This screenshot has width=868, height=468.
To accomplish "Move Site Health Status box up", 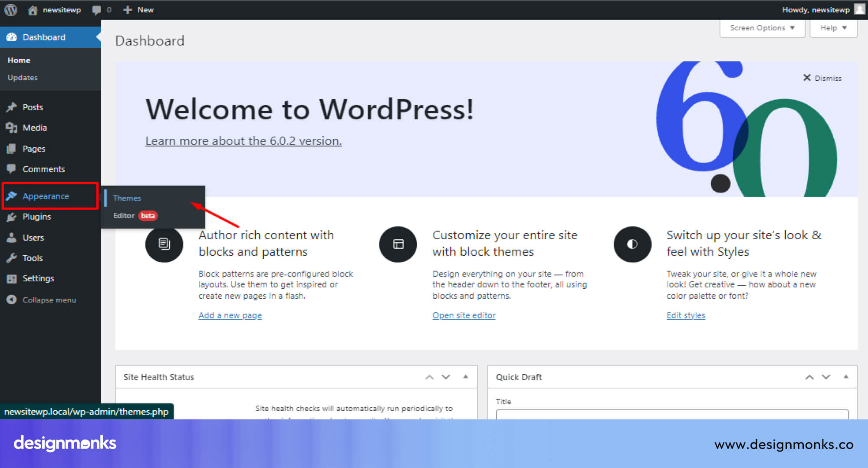I will tap(429, 377).
